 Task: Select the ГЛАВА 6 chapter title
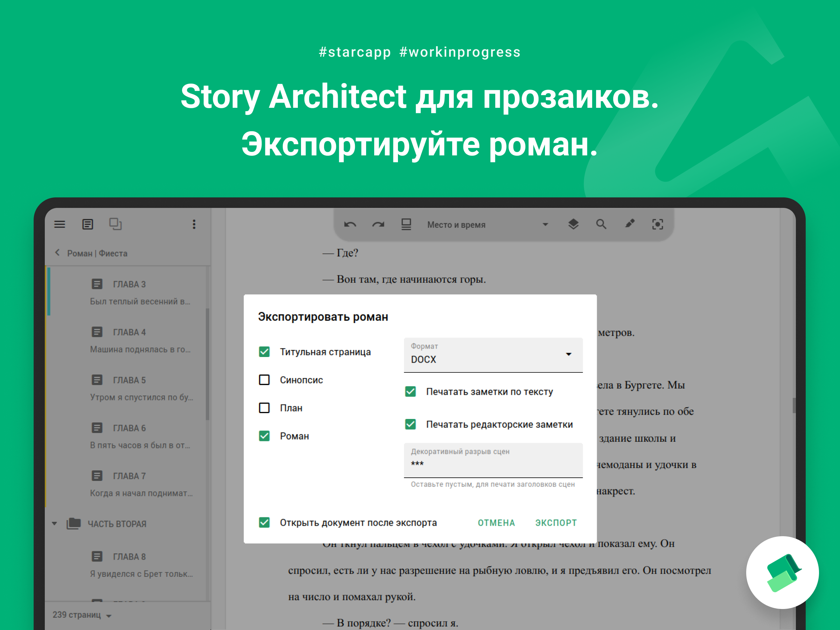coord(129,428)
